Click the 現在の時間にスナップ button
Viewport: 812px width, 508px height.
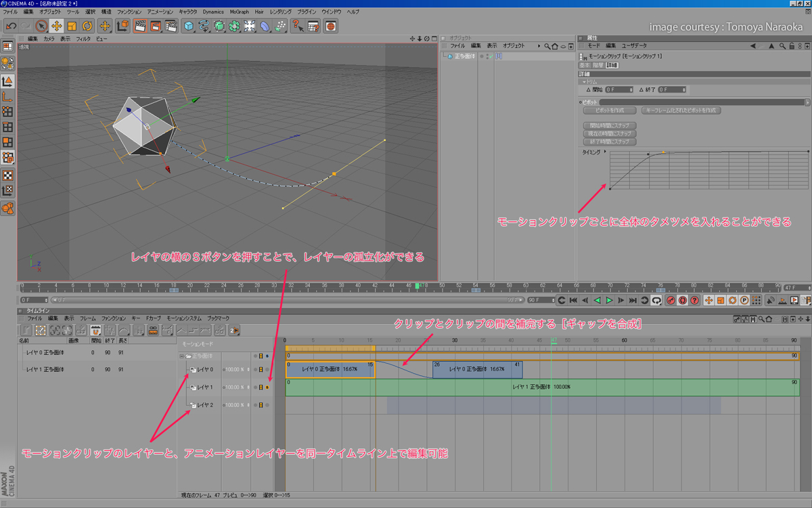(x=610, y=134)
